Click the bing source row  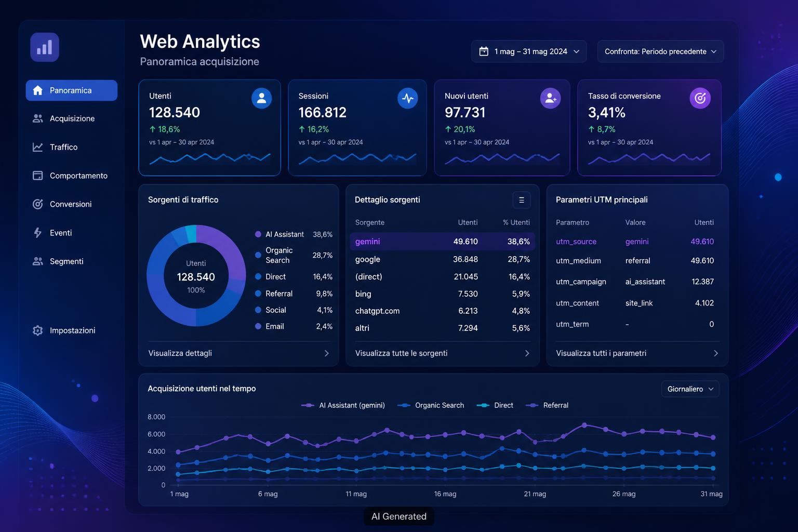coord(442,294)
